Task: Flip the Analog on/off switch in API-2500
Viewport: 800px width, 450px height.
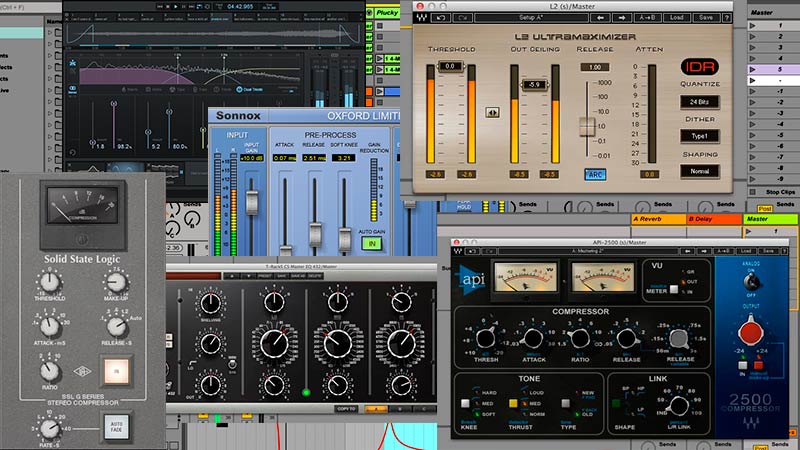Action: [x=751, y=281]
